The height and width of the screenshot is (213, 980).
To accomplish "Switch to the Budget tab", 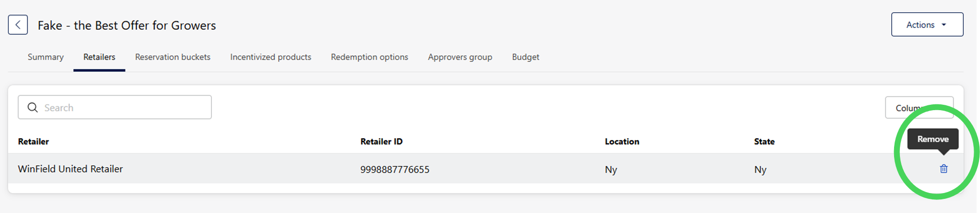I will pyautogui.click(x=525, y=57).
